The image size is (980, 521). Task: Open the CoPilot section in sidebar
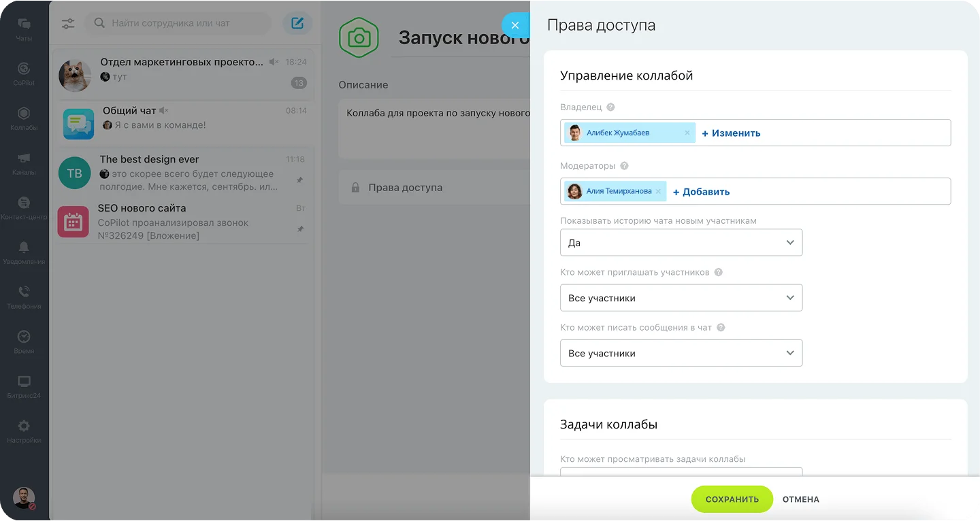tap(24, 73)
